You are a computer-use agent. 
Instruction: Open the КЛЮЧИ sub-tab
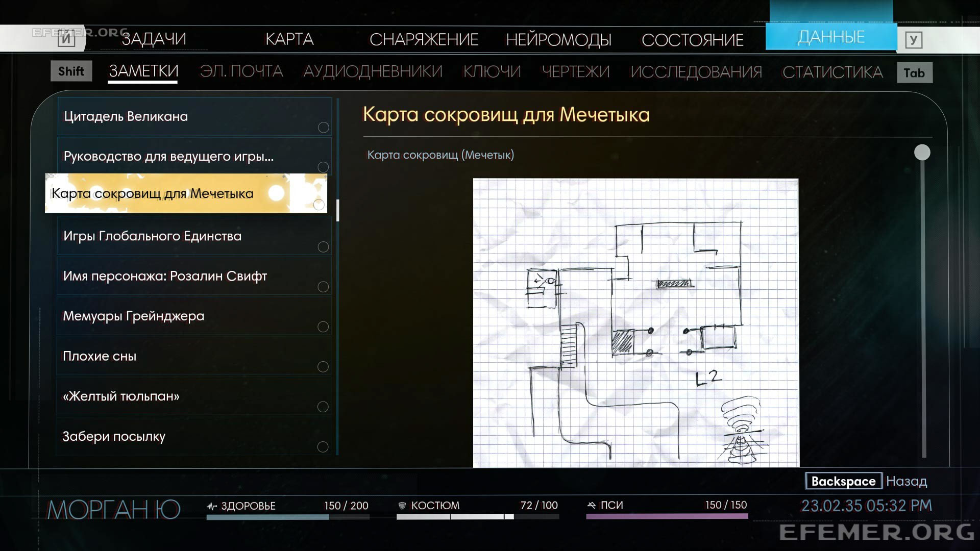tap(492, 71)
